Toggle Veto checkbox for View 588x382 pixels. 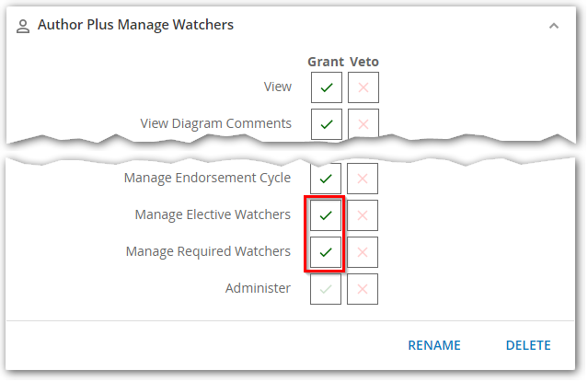363,87
